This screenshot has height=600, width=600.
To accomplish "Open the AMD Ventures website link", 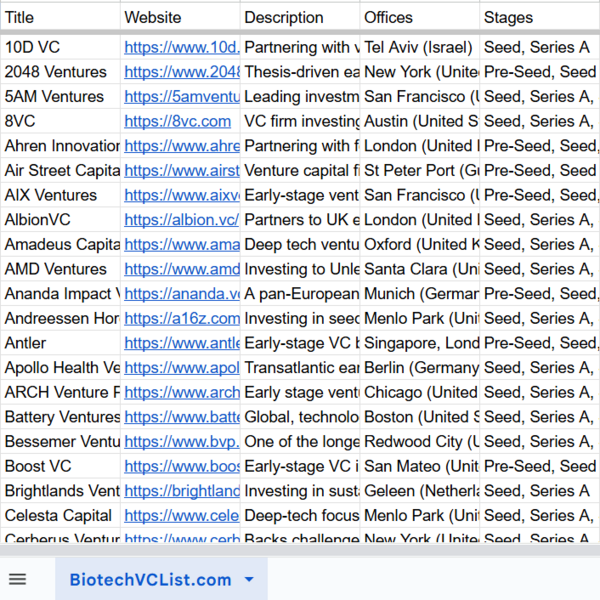I will tap(182, 269).
